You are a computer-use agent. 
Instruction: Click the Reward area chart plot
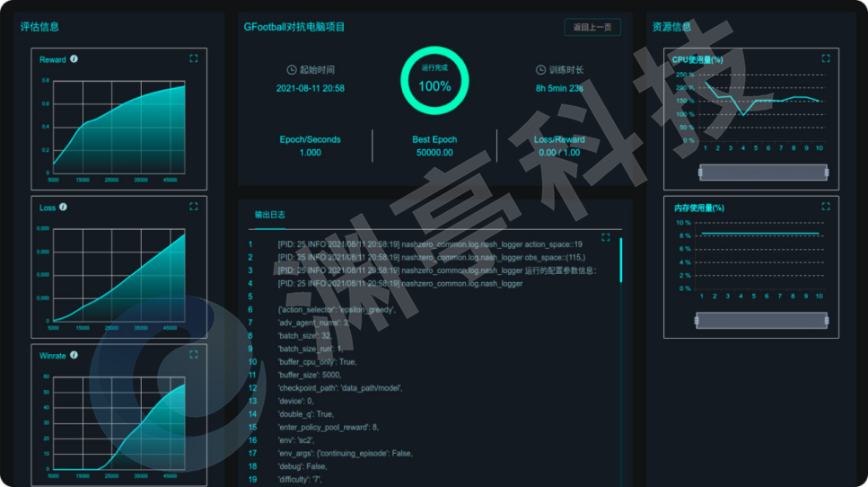tap(119, 127)
